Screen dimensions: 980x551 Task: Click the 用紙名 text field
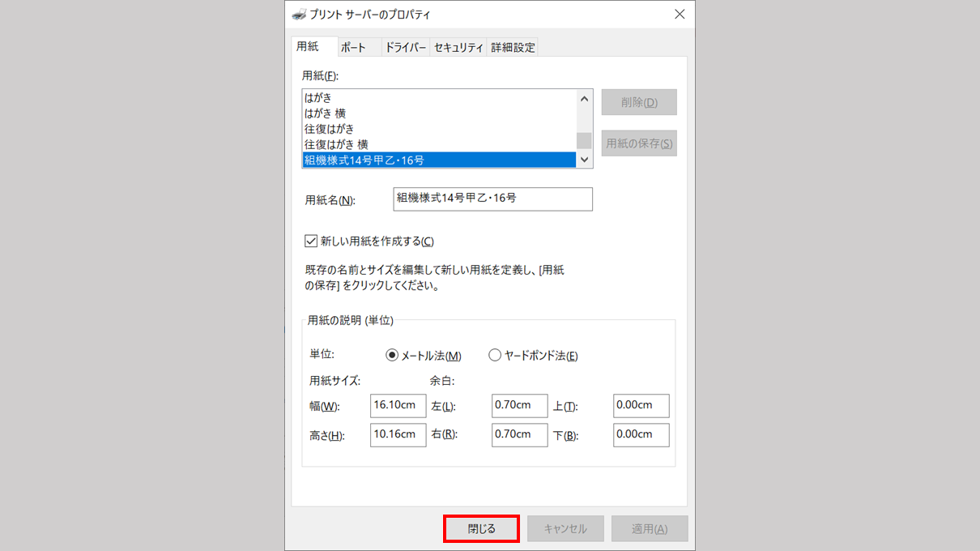pyautogui.click(x=492, y=199)
